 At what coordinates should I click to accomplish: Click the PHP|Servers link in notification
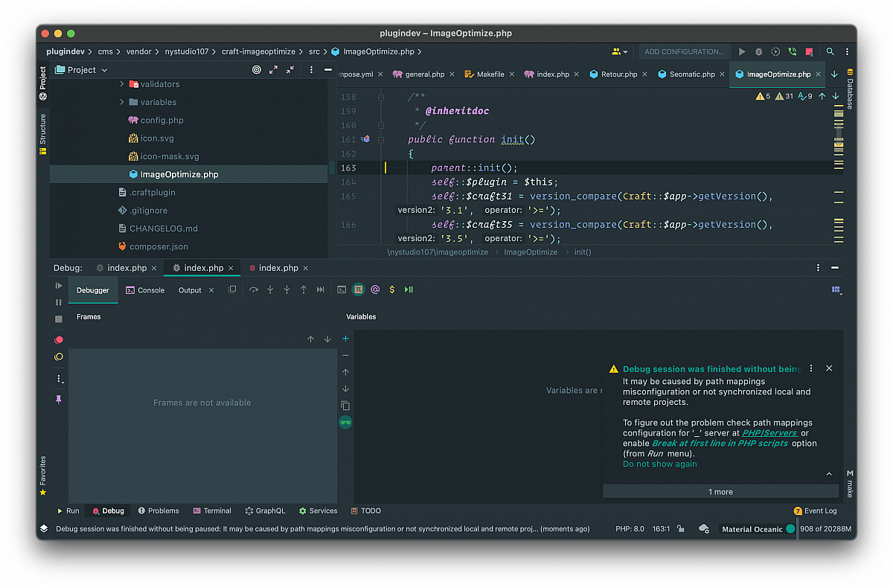click(769, 432)
